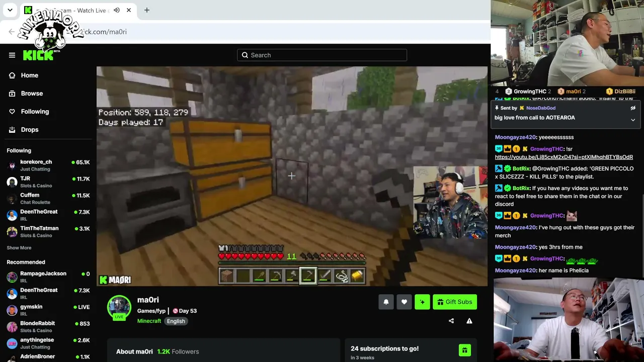Screen dimensions: 644x362
Task: Open Cuffem channel in the sidebar
Action: 48,199
